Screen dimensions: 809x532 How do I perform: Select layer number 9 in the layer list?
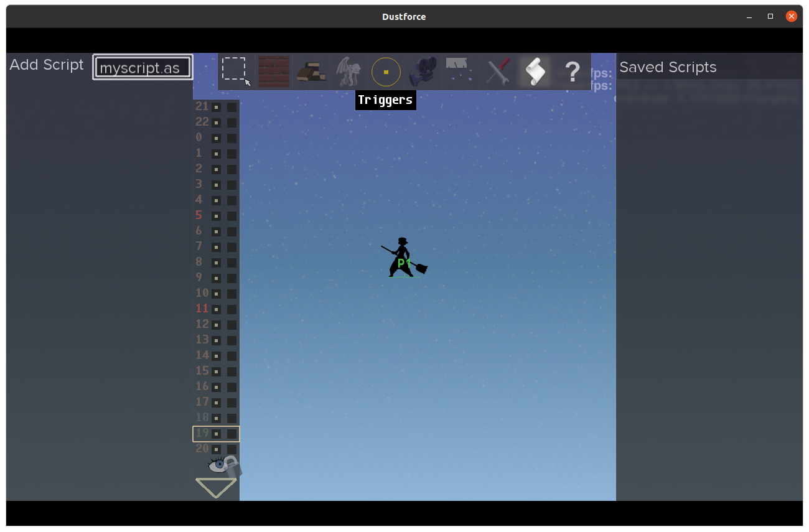point(199,278)
